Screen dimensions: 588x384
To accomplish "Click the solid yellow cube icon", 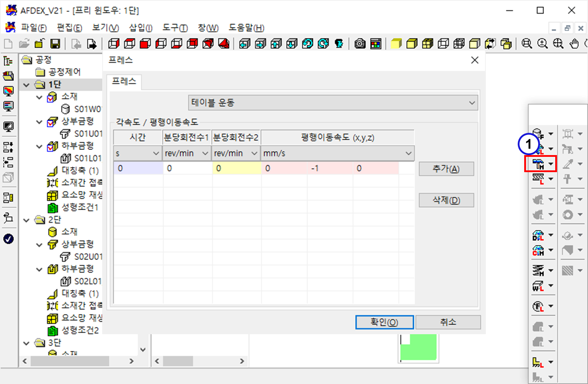I will (x=396, y=44).
